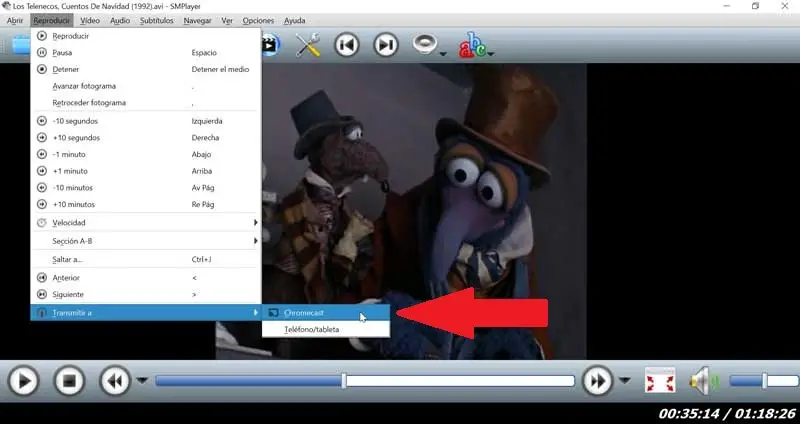
Task: Mute audio with the speaker icon
Action: tap(705, 381)
